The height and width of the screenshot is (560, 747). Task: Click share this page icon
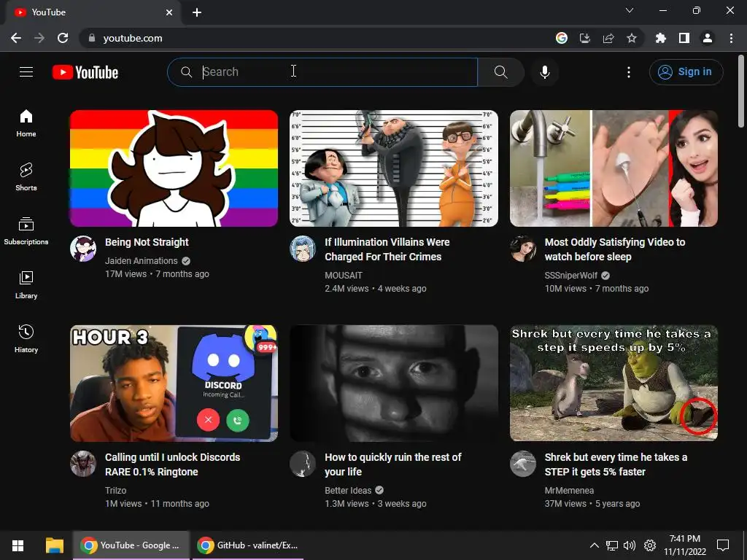(x=608, y=38)
